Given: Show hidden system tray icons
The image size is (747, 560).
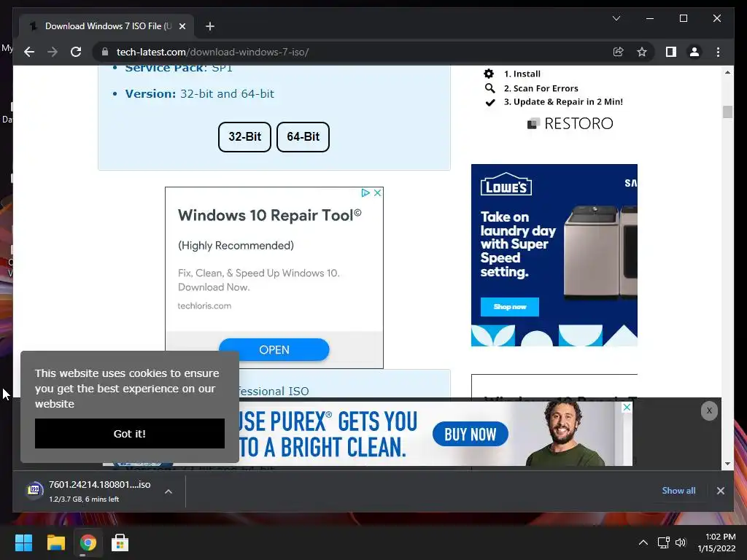Looking at the screenshot, I should [x=643, y=542].
